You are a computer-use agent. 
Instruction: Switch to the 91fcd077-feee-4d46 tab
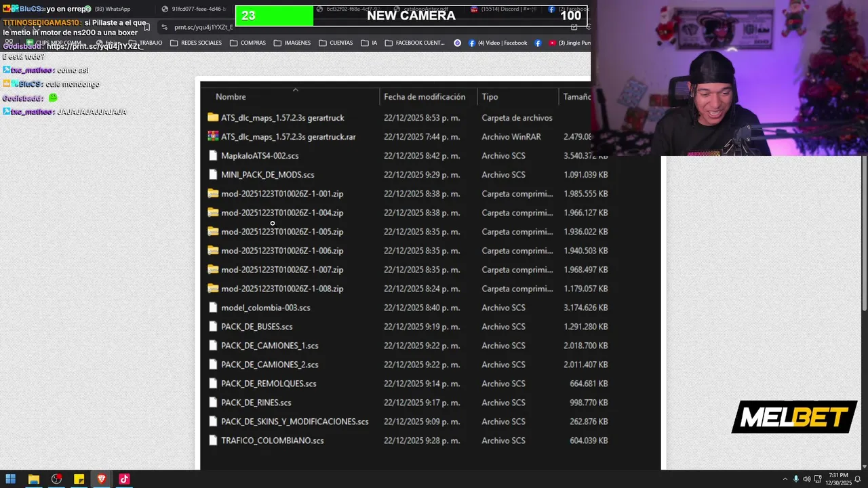click(195, 9)
